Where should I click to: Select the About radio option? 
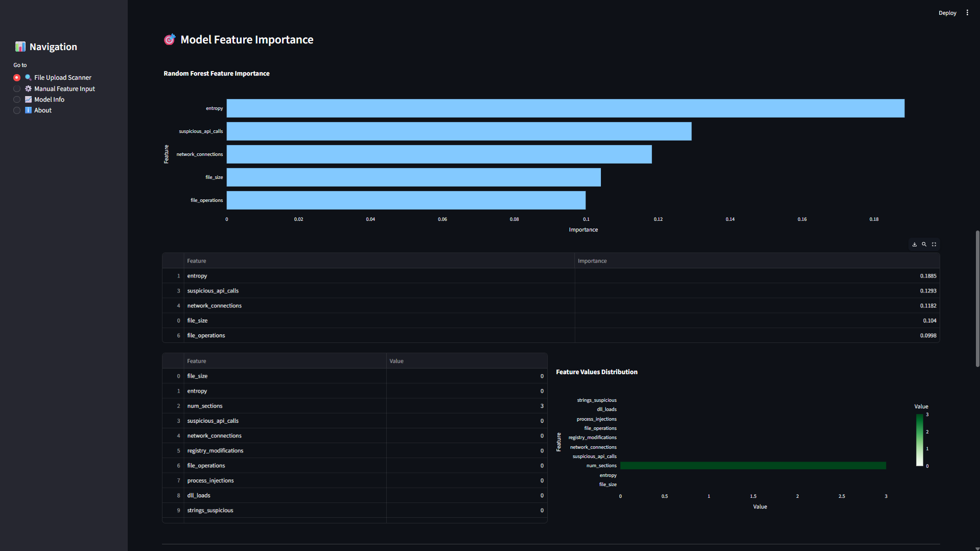(x=17, y=110)
